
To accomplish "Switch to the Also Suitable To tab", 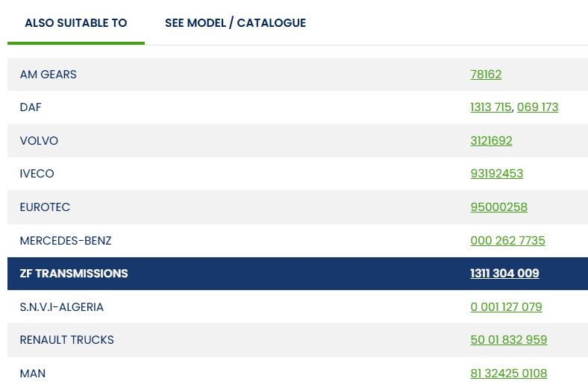I will (75, 23).
